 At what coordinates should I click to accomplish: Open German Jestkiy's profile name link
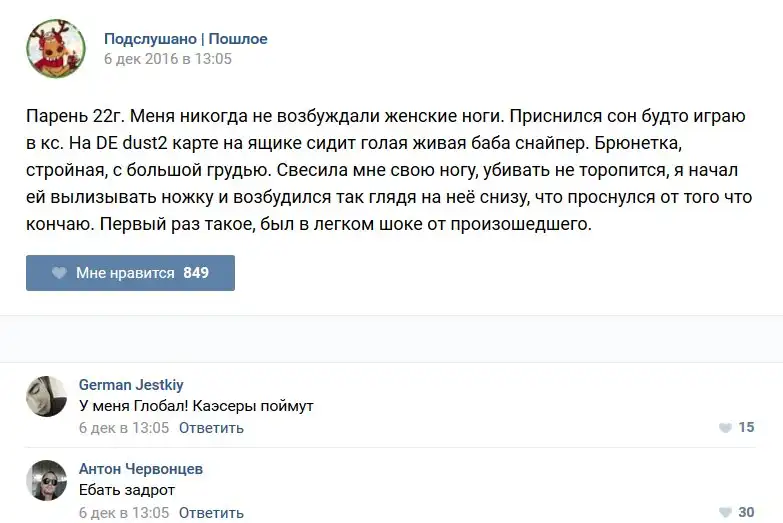click(x=131, y=385)
